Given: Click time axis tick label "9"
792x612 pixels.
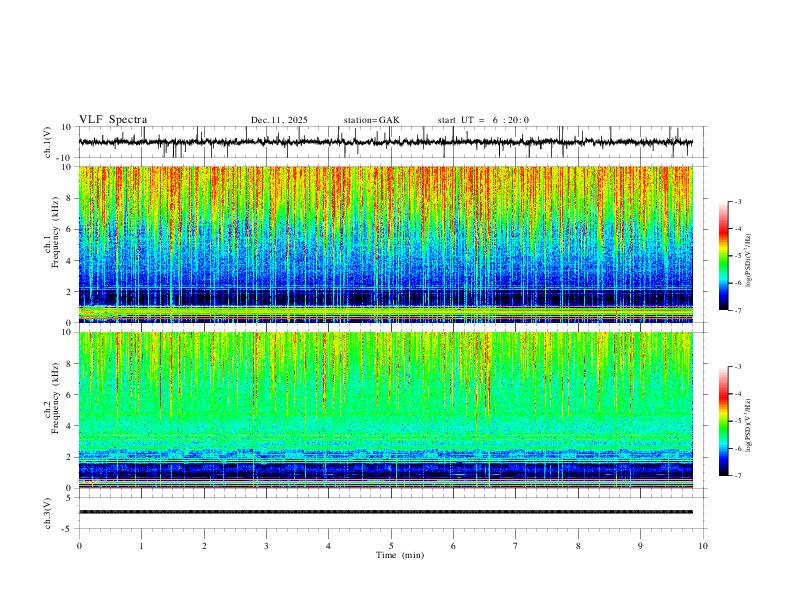Looking at the screenshot, I should click(640, 546).
